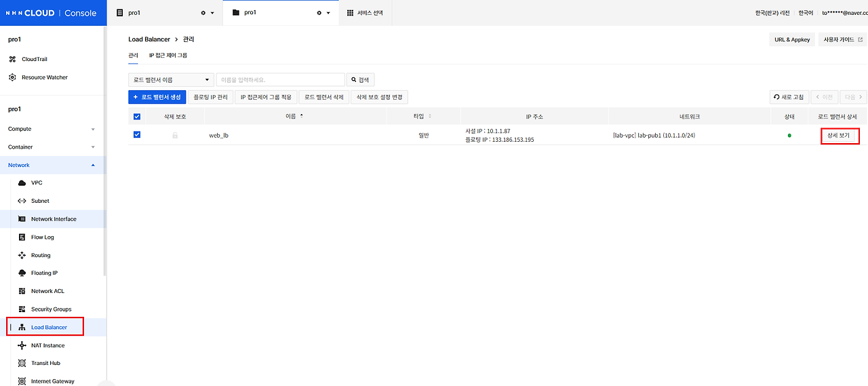Open the 한국(판교) 리전 region selector
This screenshot has width=868, height=386.
(x=772, y=13)
